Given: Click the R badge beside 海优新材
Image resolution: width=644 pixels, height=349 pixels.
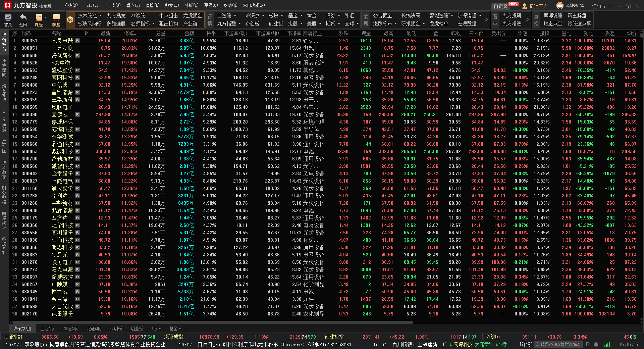Looking at the screenshot, I should click(77, 55).
